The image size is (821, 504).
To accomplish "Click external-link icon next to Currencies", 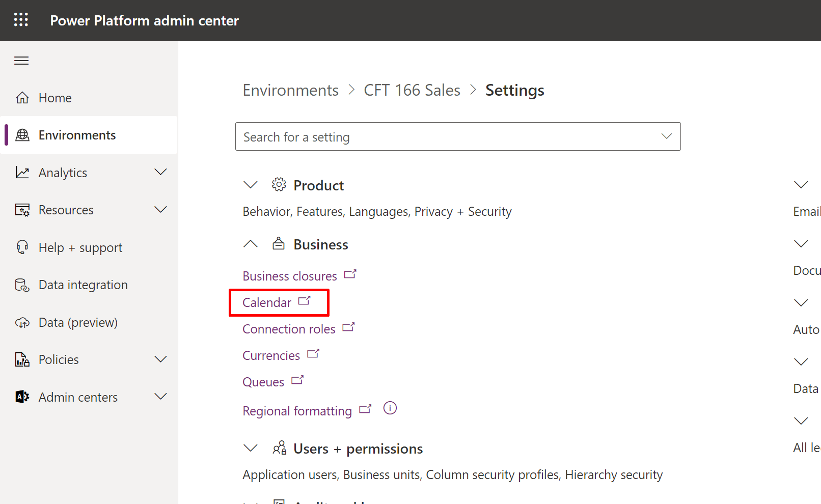I will [x=313, y=353].
